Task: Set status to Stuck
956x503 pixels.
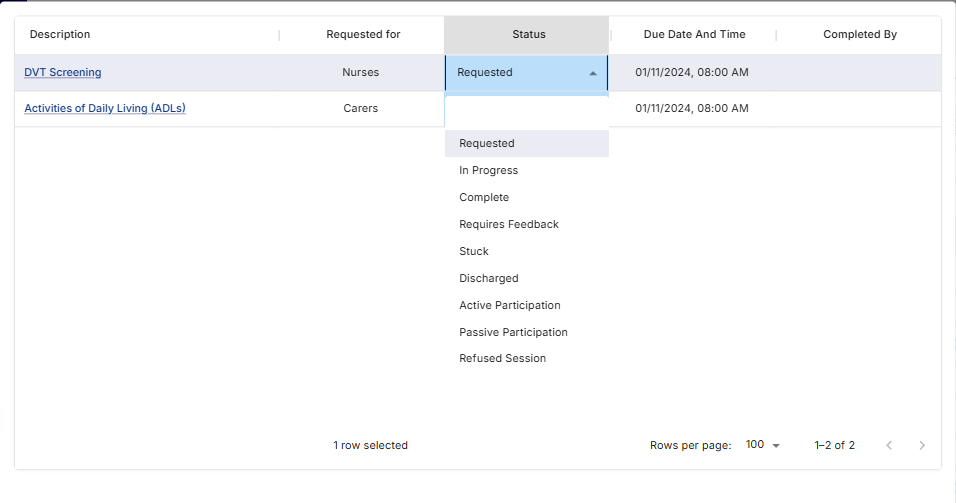Action: point(474,251)
